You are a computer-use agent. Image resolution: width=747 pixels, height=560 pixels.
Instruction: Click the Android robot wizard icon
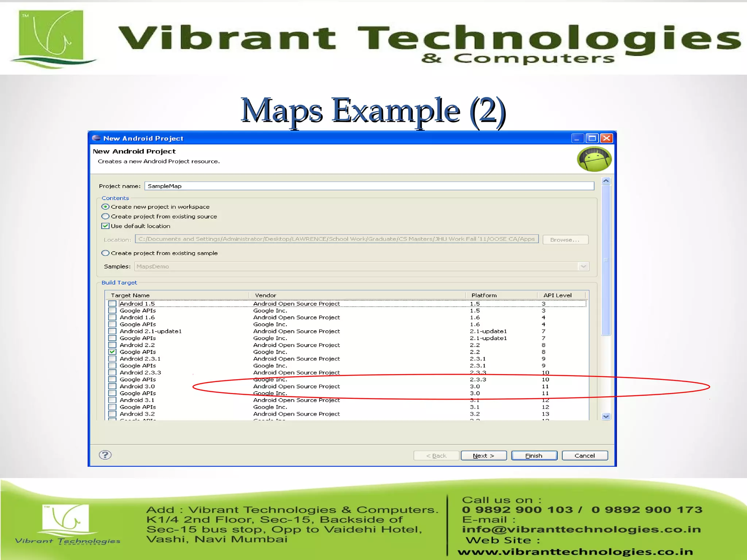[x=594, y=159]
